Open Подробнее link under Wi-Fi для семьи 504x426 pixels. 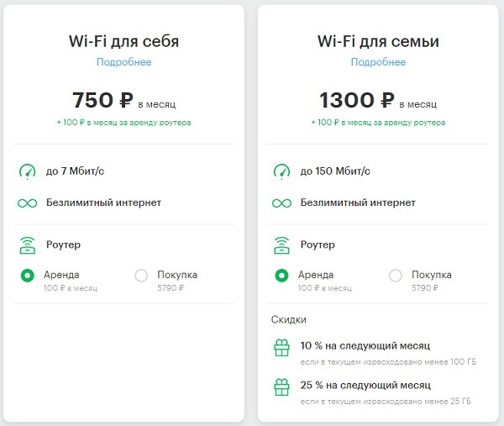coord(378,61)
